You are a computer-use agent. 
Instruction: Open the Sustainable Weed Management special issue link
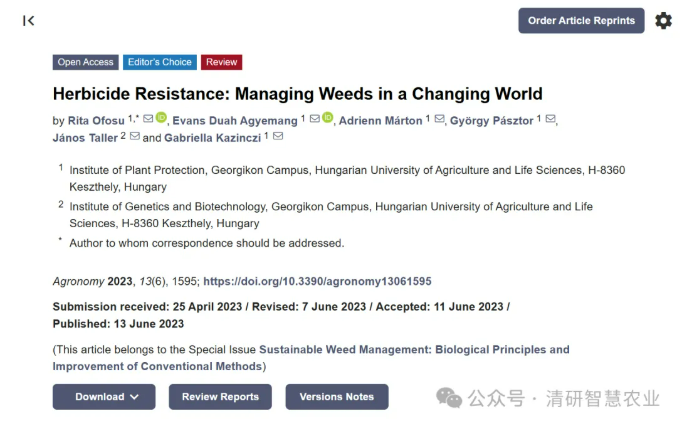pyautogui.click(x=414, y=350)
